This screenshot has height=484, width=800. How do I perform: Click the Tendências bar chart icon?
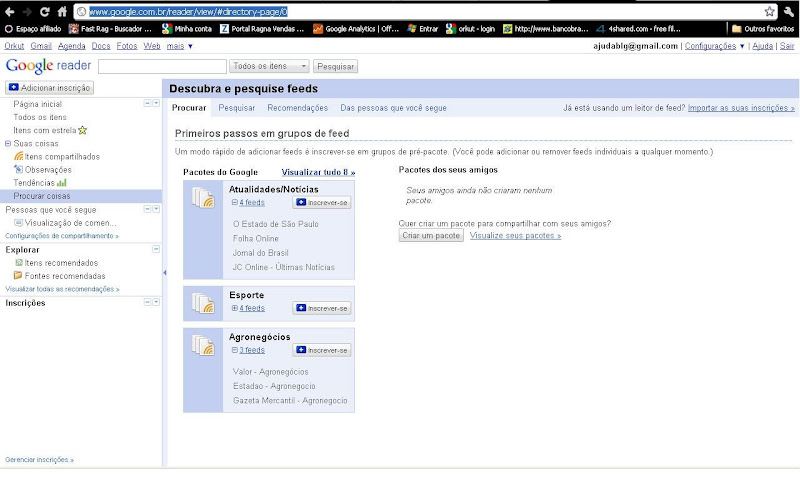[62, 183]
